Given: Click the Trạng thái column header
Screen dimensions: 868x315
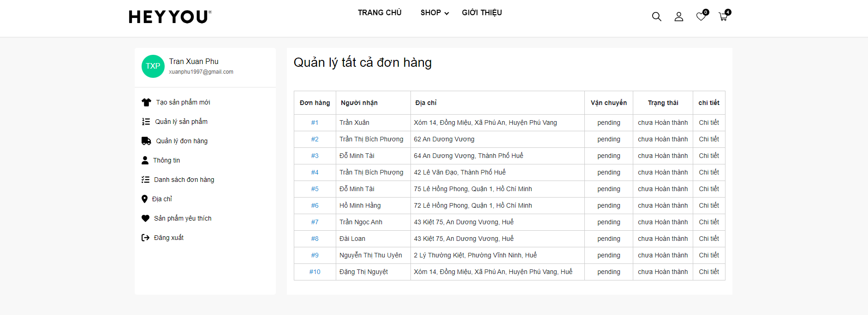Looking at the screenshot, I should pos(663,103).
